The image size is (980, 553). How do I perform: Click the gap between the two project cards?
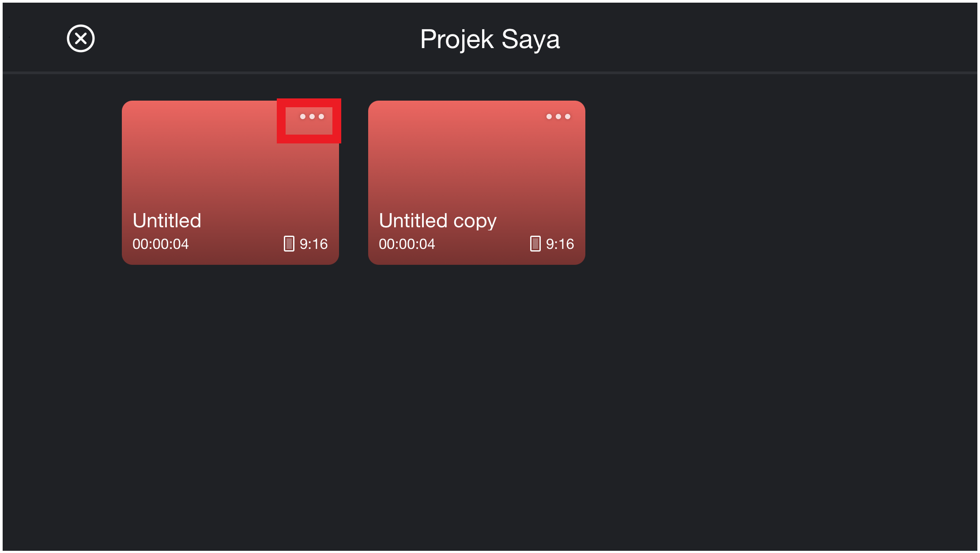point(354,183)
